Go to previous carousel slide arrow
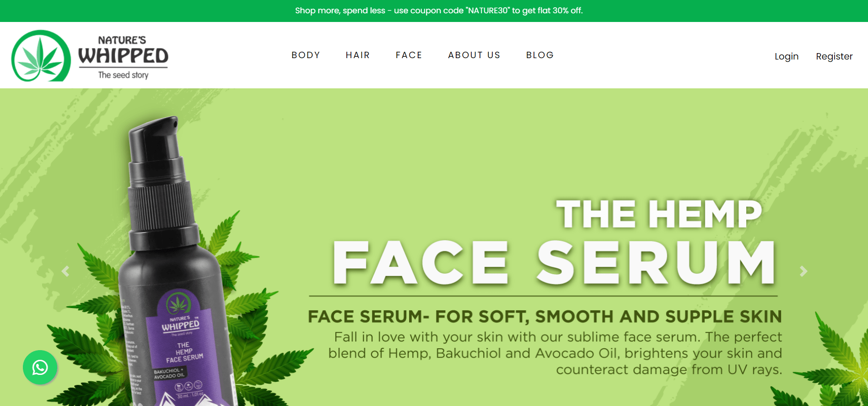Screen dimensions: 868x406 (x=65, y=271)
